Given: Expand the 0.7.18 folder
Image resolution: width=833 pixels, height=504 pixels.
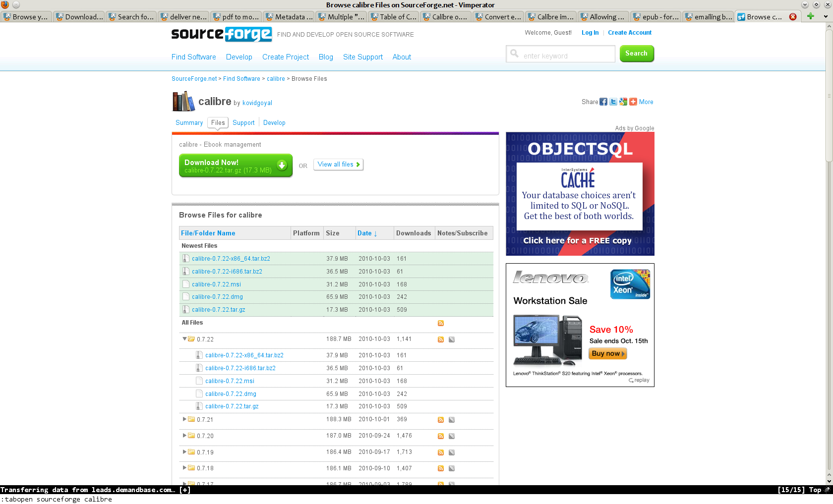Looking at the screenshot, I should point(184,468).
